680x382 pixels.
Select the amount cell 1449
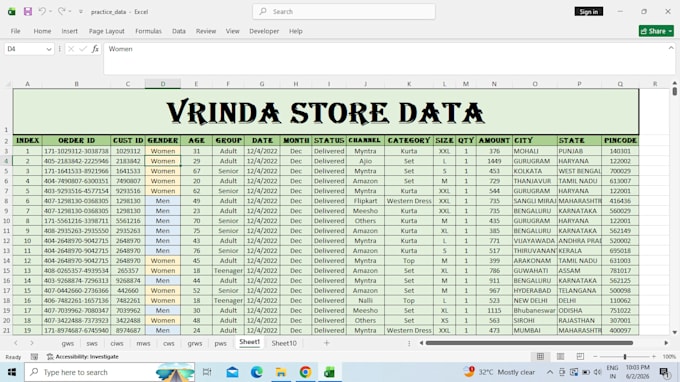point(494,161)
